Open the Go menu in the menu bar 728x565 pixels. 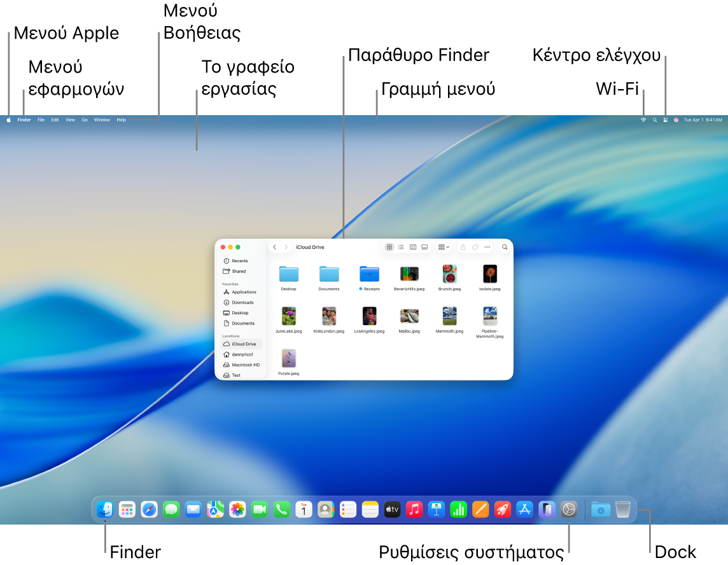coord(85,120)
